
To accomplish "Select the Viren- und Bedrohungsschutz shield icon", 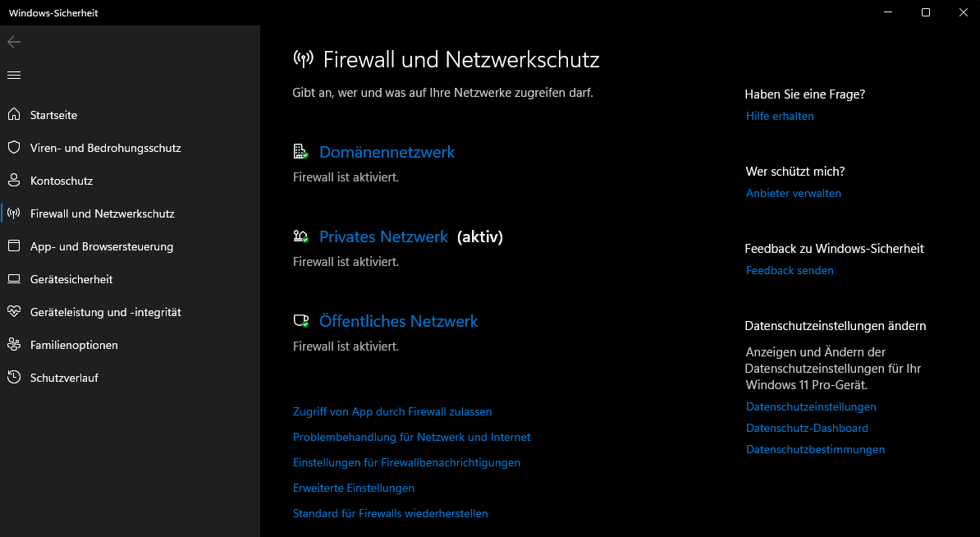I will (13, 147).
